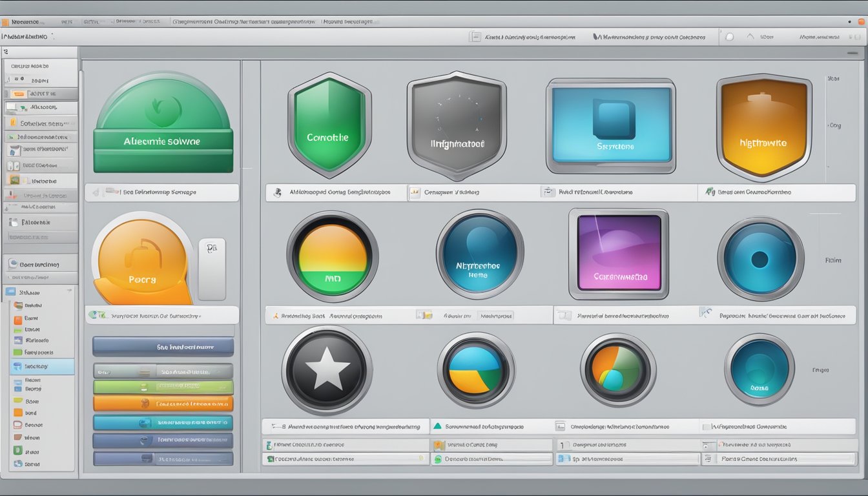Open the black circle star icon
Image resolution: width=868 pixels, height=496 pixels.
tap(327, 370)
